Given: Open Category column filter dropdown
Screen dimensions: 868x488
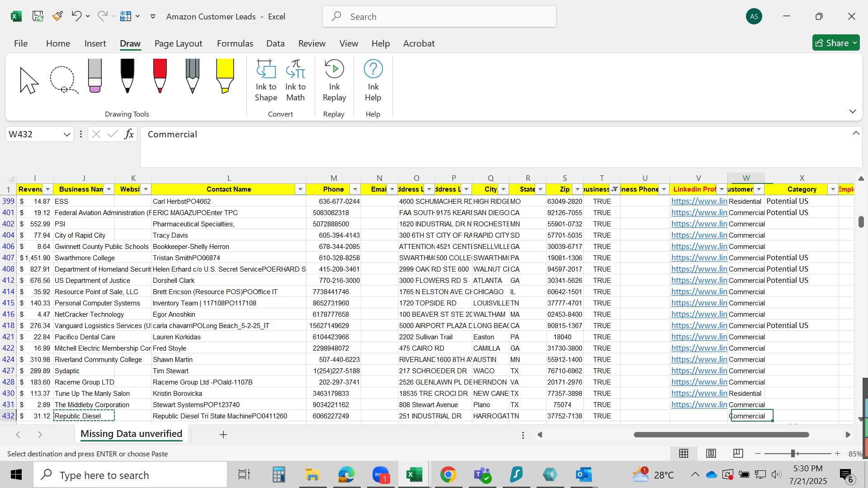Looking at the screenshot, I should pyautogui.click(x=832, y=189).
